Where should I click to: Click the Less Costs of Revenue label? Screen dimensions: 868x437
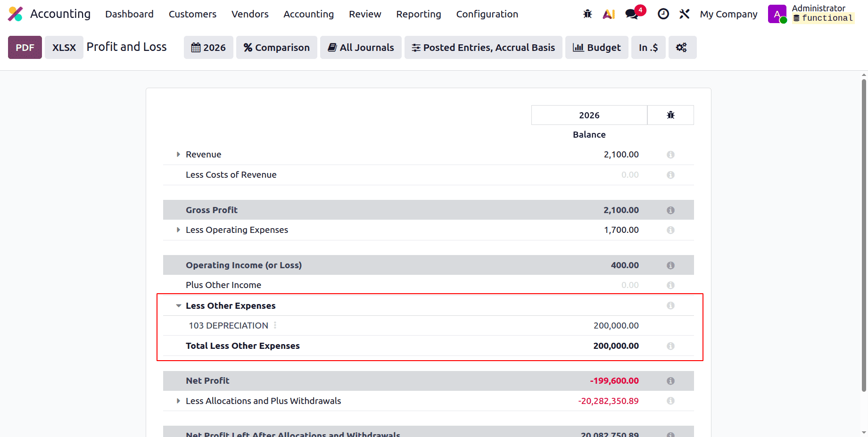[x=231, y=174]
